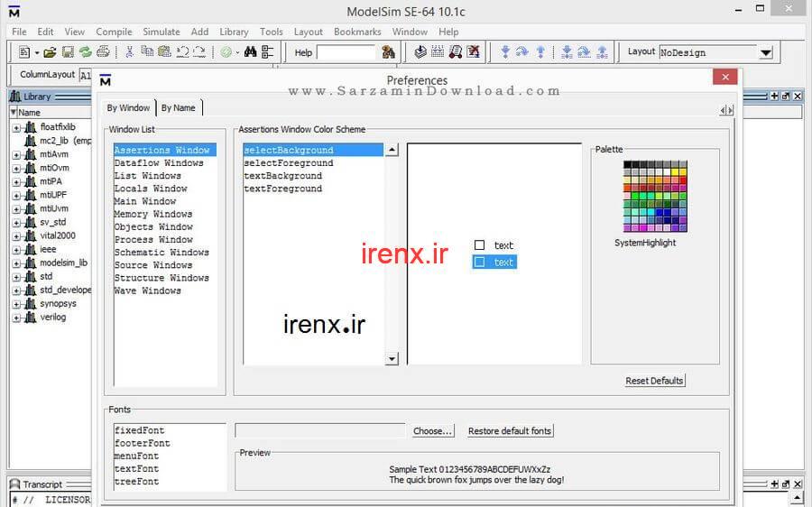Open the Simulate menu
The height and width of the screenshot is (507, 812).
point(161,32)
